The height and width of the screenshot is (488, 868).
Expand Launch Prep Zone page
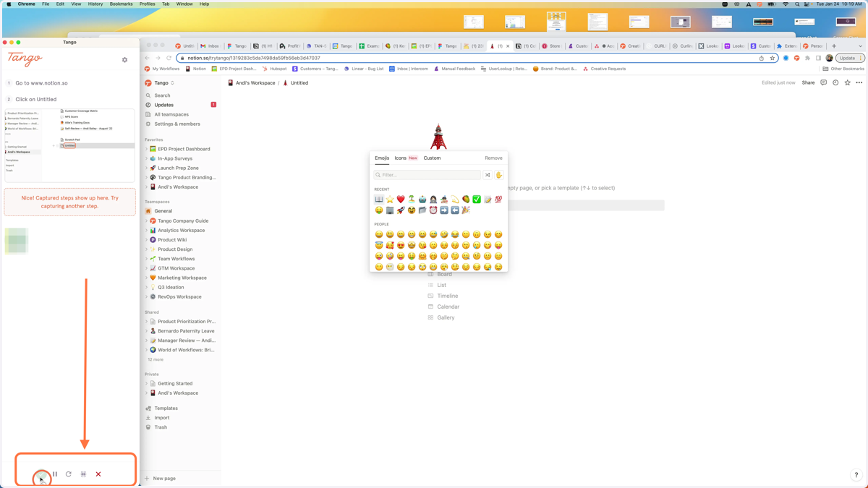click(x=146, y=168)
